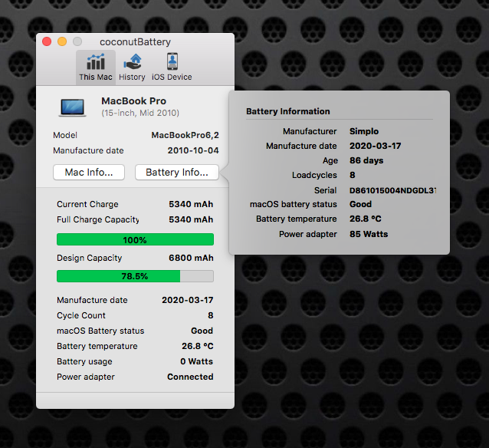Screen dimensions: 489x448
Task: Click the (15-inch, Mid 2010) subtitle
Action: pyautogui.click(x=140, y=113)
